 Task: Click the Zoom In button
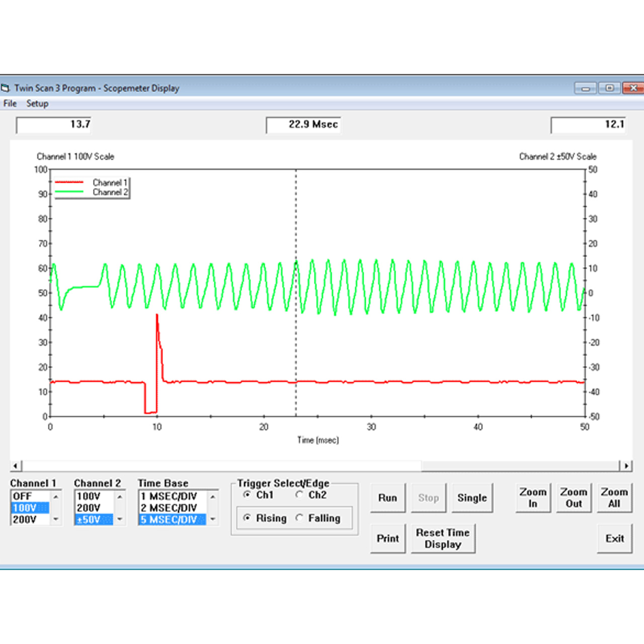click(x=532, y=498)
